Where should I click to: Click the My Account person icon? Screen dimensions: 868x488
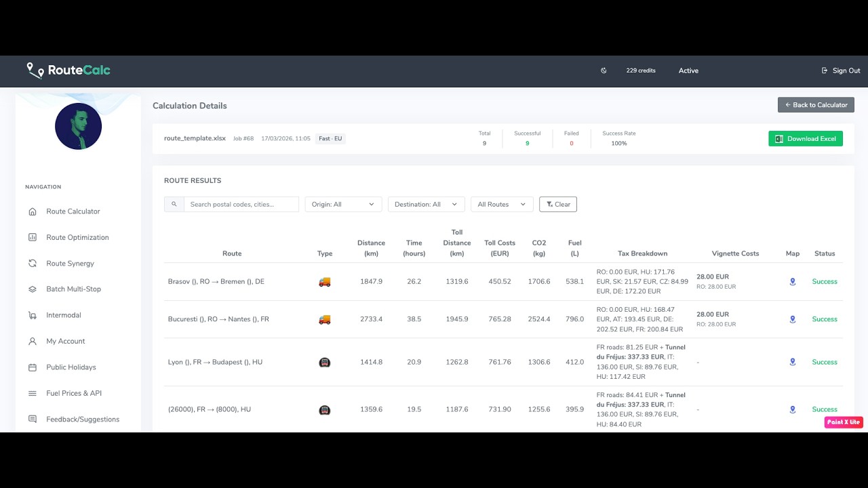tap(33, 342)
